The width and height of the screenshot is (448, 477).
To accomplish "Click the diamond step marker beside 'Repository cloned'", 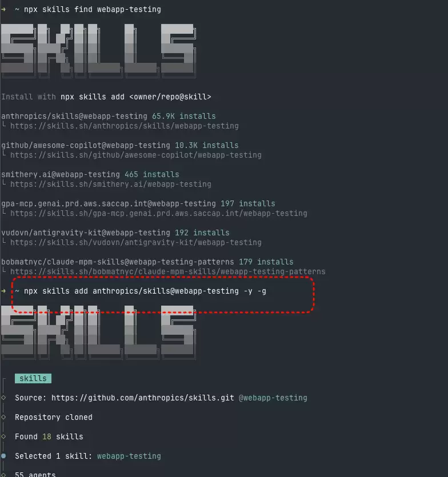I will (x=3, y=417).
